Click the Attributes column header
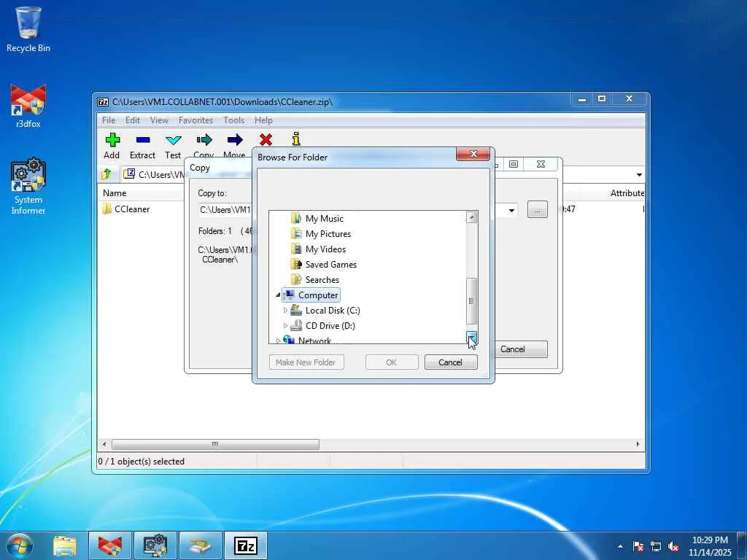Screen dimensions: 747x560 (627, 192)
